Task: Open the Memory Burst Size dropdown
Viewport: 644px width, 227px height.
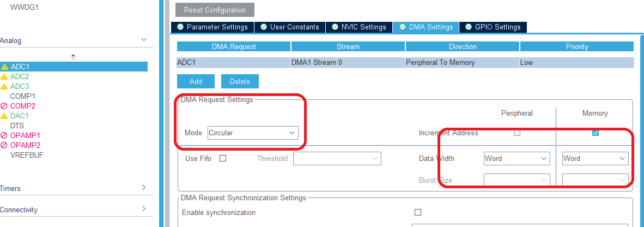Action: pyautogui.click(x=595, y=180)
